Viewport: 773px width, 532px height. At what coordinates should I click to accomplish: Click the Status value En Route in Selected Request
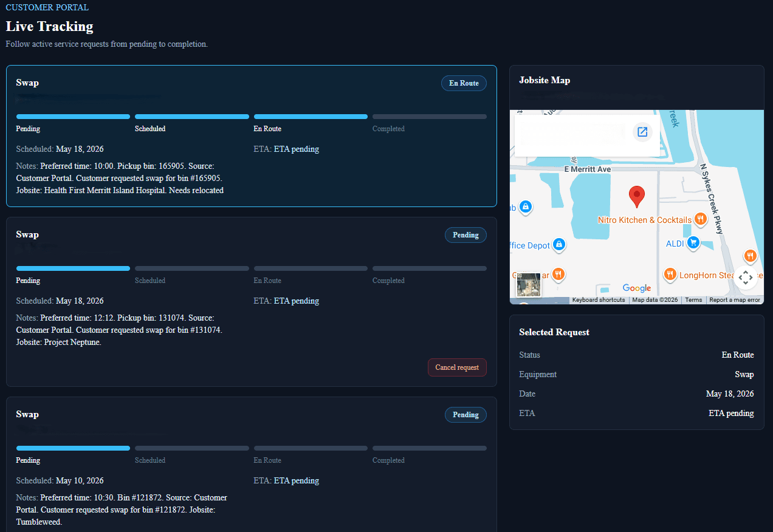tap(738, 355)
